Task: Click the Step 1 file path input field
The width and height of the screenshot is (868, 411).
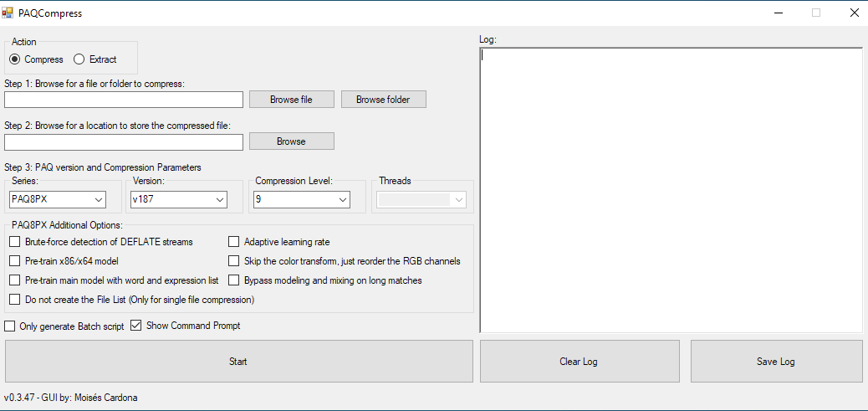Action: (124, 100)
